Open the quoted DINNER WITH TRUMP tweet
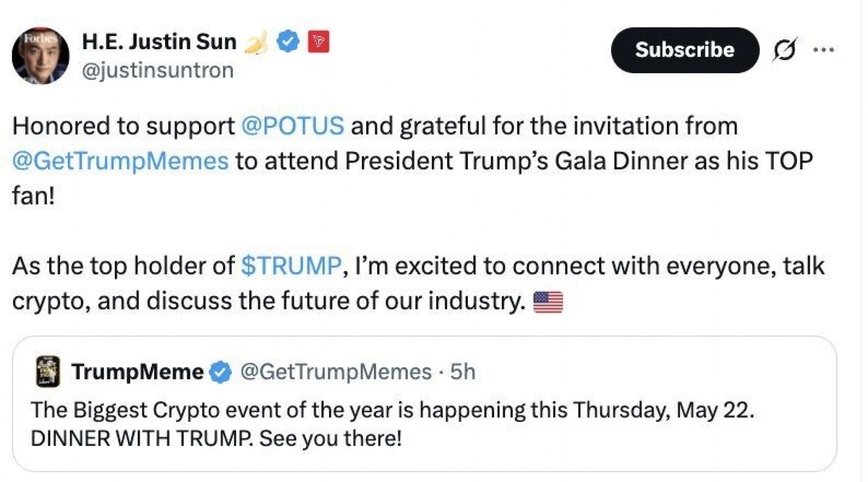This screenshot has height=482, width=868. (425, 404)
